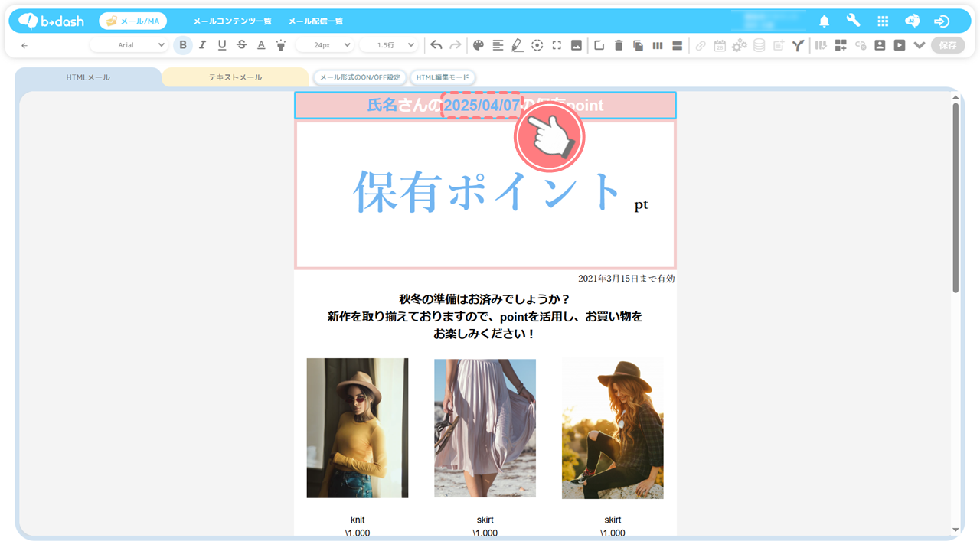Click scrollbar down arrow
This screenshot has width=980, height=551.
pyautogui.click(x=955, y=530)
